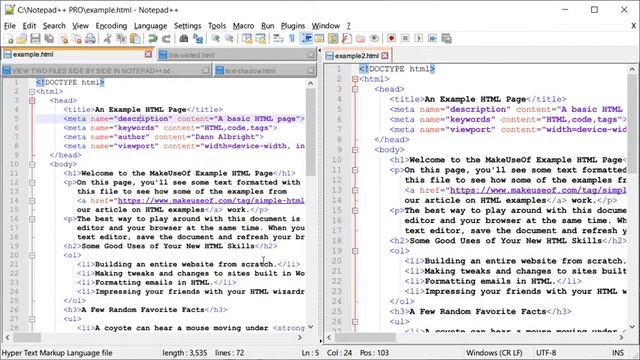Screen dimensions: 640x360
Task: Click the UTF-8 encoding in status bar
Action: (546, 353)
